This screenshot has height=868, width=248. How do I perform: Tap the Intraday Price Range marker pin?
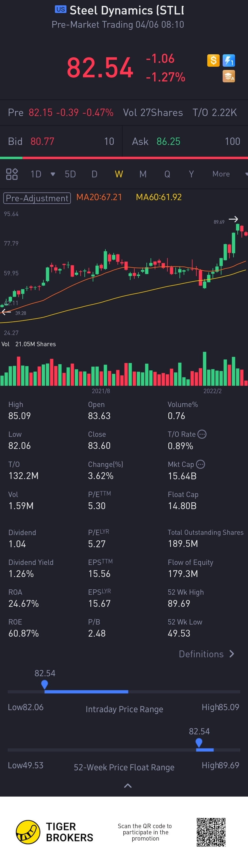pos(45,684)
